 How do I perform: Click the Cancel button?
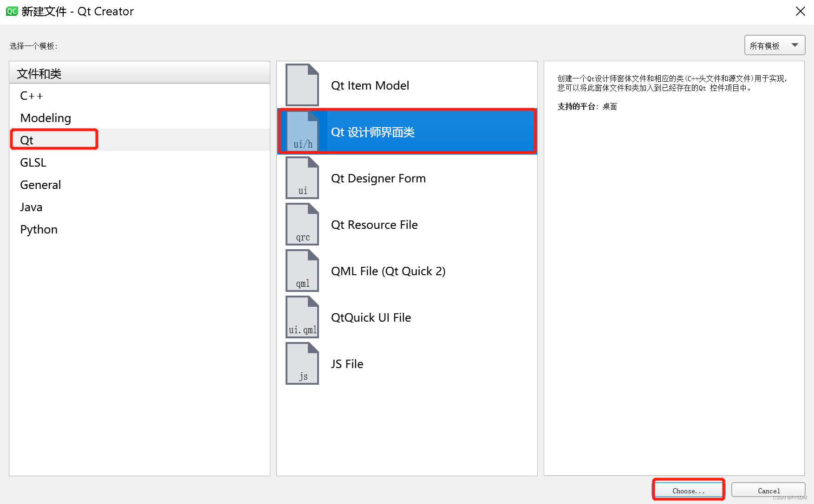pyautogui.click(x=768, y=491)
